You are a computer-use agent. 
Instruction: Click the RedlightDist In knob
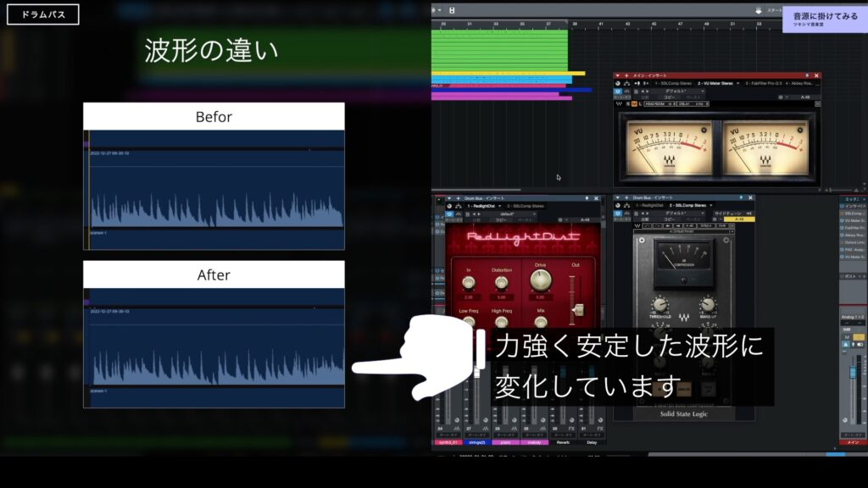pos(468,283)
